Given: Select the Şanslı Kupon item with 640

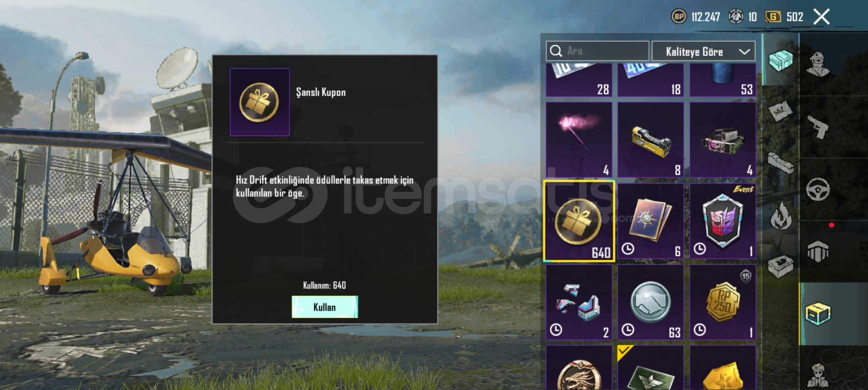Looking at the screenshot, I should click(x=579, y=221).
